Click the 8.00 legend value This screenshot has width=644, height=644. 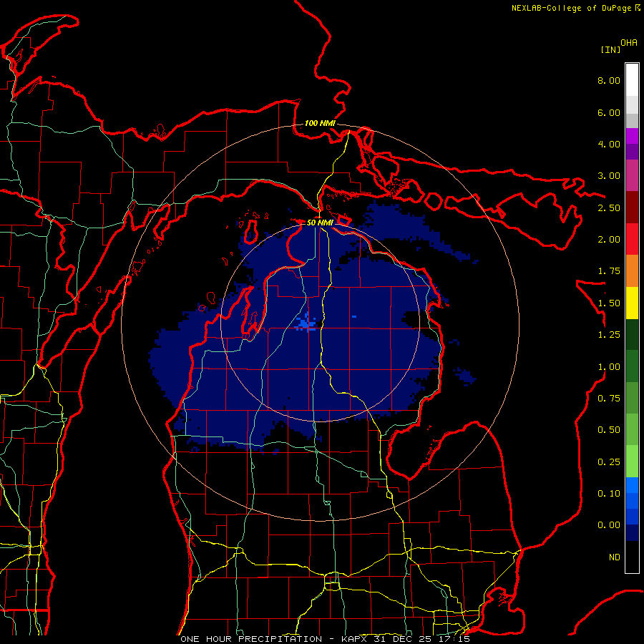pos(609,80)
